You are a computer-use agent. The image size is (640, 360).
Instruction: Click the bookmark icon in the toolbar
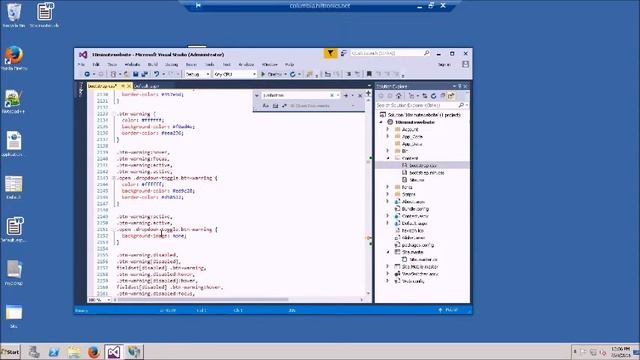(369, 74)
